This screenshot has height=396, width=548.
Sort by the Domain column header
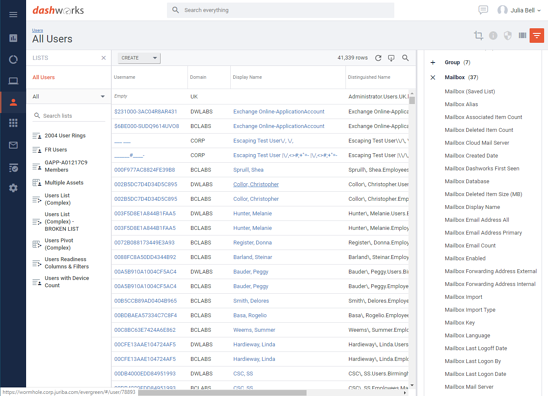pyautogui.click(x=198, y=77)
